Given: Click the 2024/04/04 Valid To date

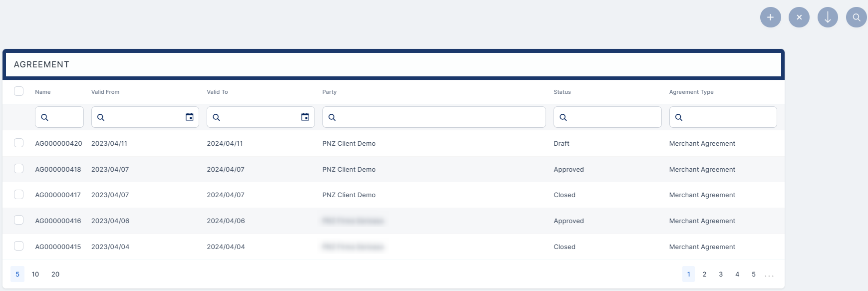Looking at the screenshot, I should click(226, 247).
